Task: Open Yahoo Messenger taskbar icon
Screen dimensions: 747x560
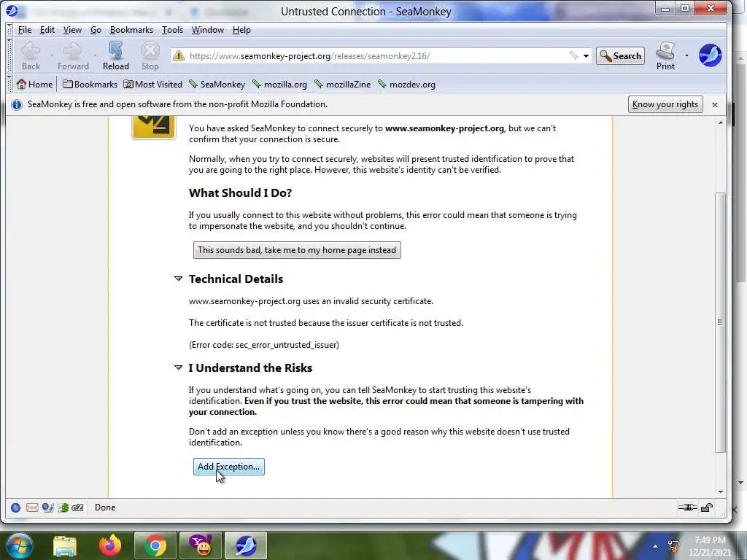Action: 201,545
